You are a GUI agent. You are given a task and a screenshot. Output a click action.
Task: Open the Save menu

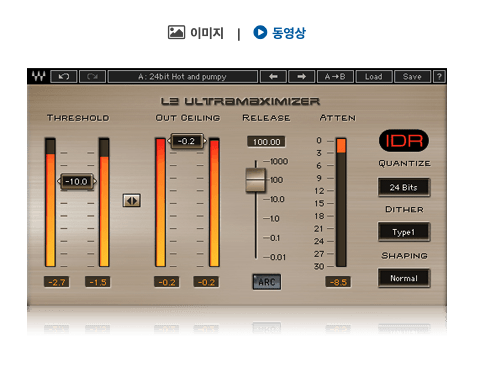coord(412,77)
